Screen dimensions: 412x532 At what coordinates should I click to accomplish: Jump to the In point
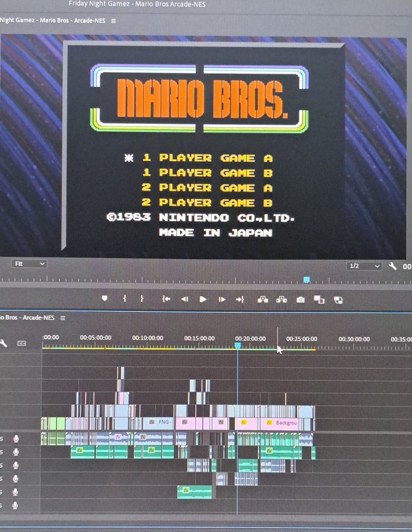(166, 299)
